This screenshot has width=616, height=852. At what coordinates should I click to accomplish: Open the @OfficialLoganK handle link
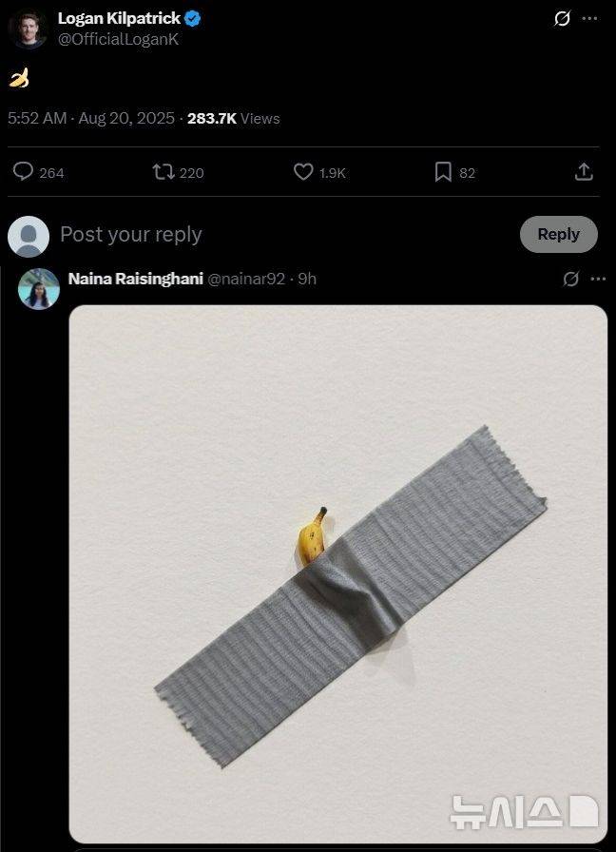point(118,39)
